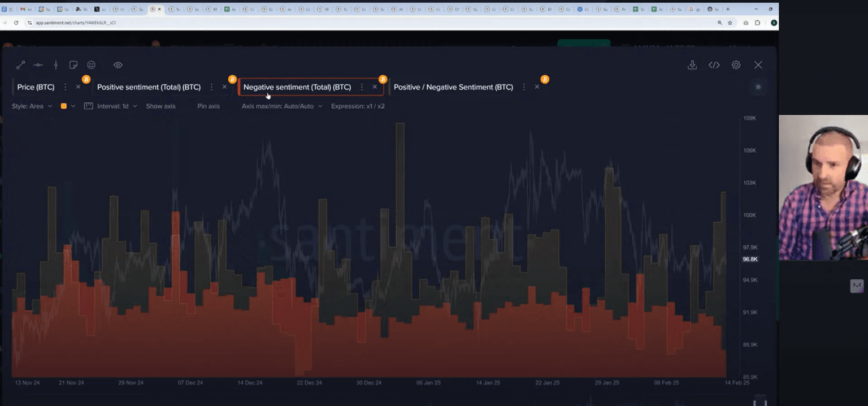Toggle Show axis for selected metric
868x406 pixels.
(x=160, y=106)
